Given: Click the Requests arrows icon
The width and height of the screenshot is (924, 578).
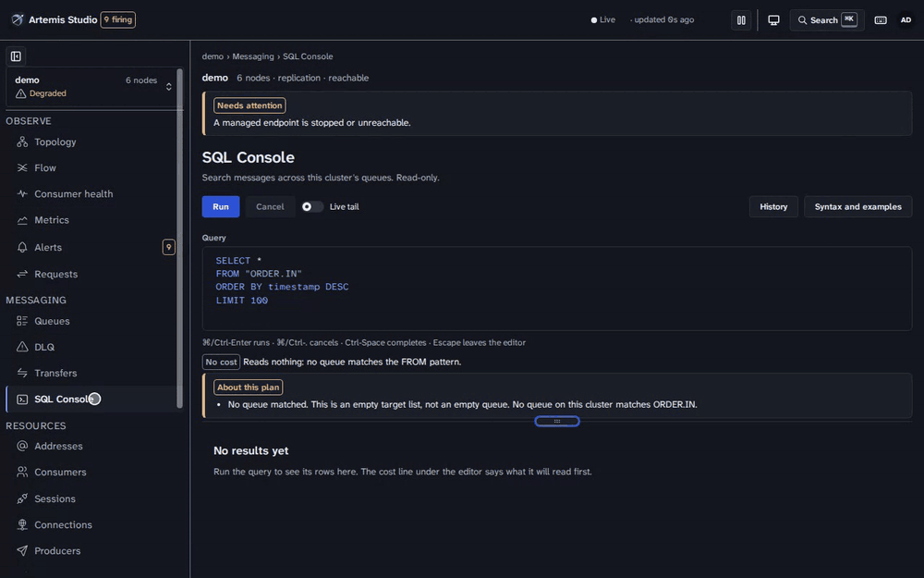Looking at the screenshot, I should [22, 275].
